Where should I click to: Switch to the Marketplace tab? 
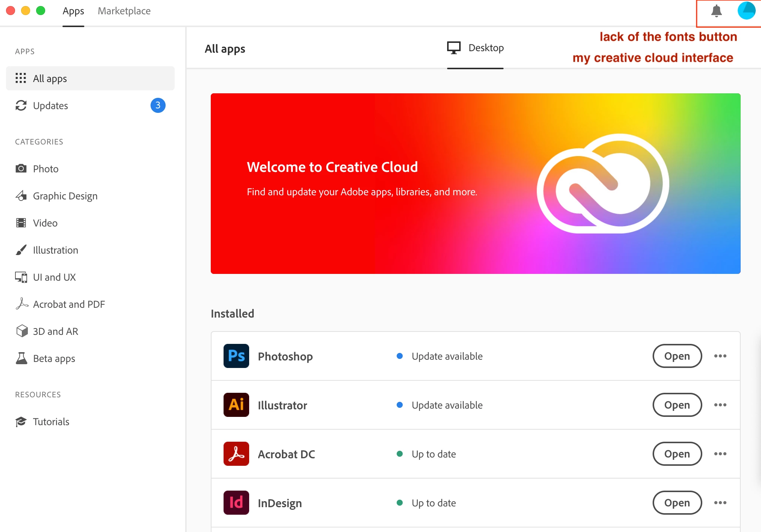tap(124, 11)
